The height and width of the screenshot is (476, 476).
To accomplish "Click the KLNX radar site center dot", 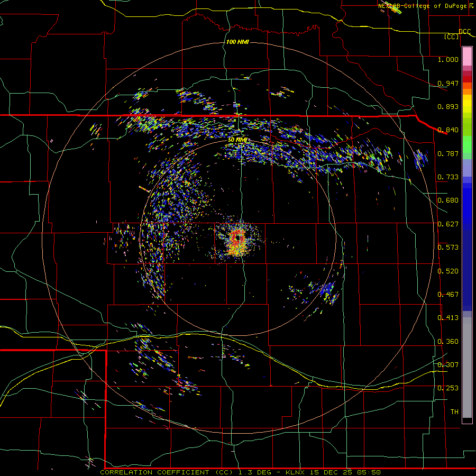I will click(238, 239).
